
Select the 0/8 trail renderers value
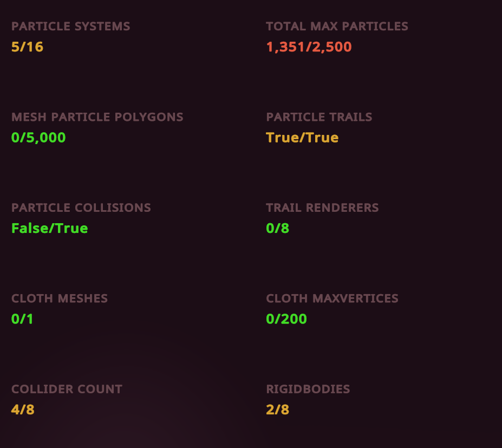[277, 228]
